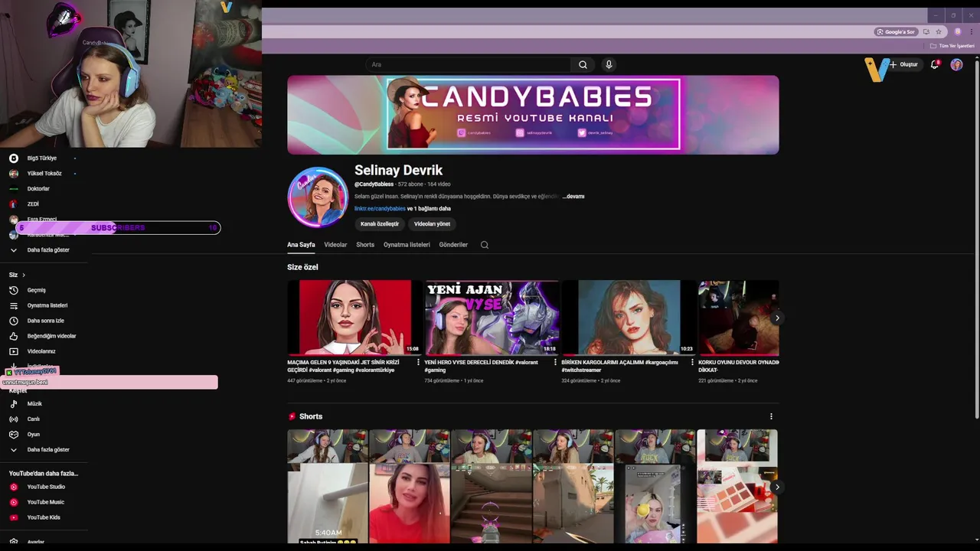Viewport: 980px width, 551px height.
Task: Open options for BİRİKEN KARGOLARIMI AÇALIMM video
Action: click(692, 362)
